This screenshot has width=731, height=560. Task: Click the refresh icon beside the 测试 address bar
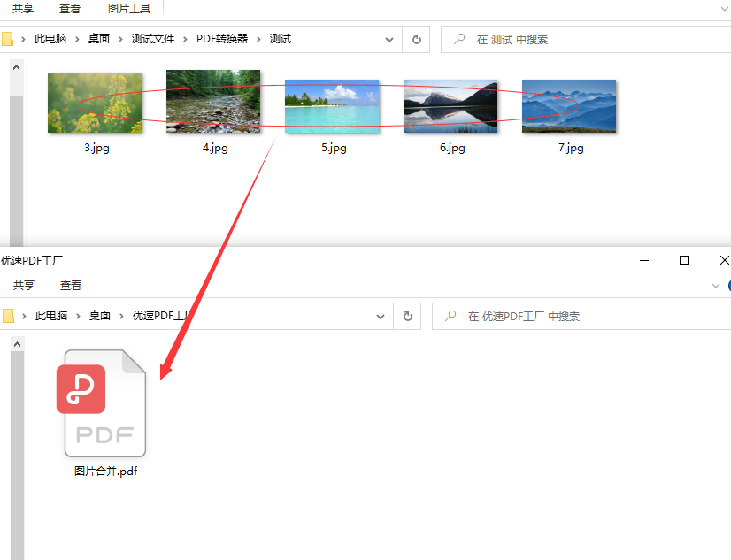415,39
